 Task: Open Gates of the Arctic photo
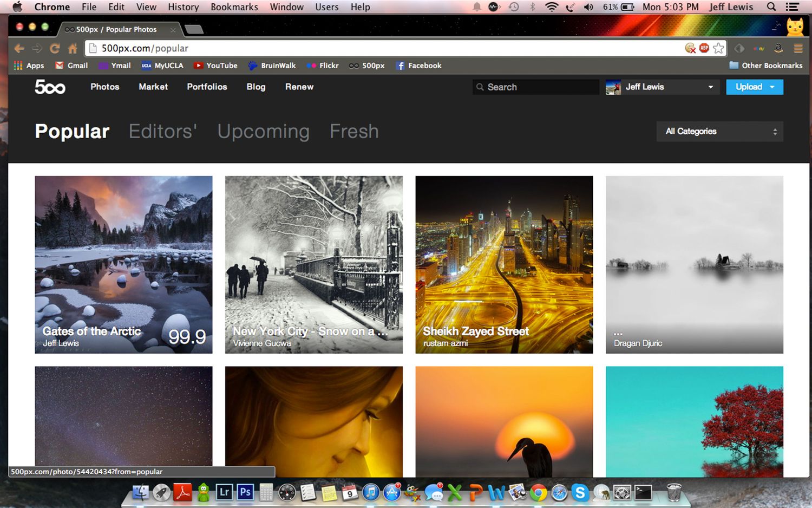(123, 264)
